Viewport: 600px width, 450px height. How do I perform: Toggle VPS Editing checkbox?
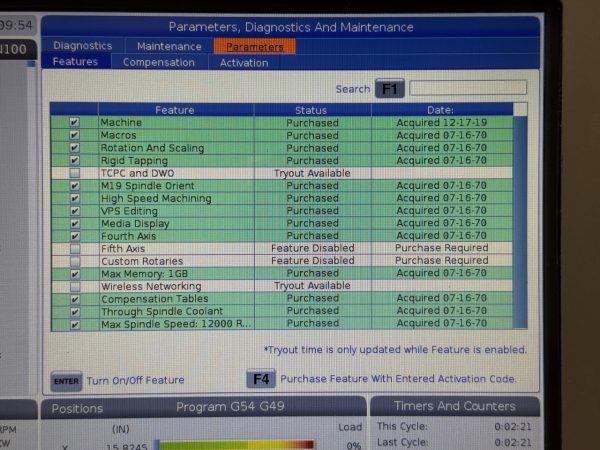click(x=75, y=211)
